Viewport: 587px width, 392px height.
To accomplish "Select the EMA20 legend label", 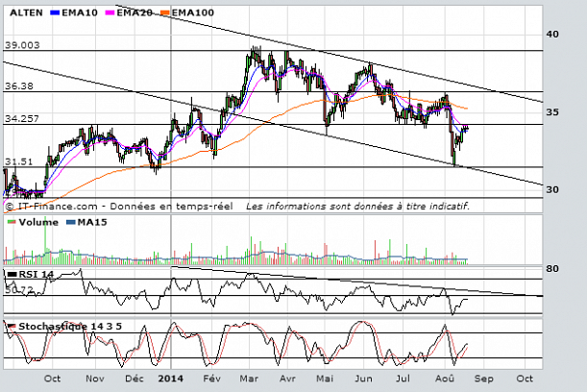I will (135, 12).
